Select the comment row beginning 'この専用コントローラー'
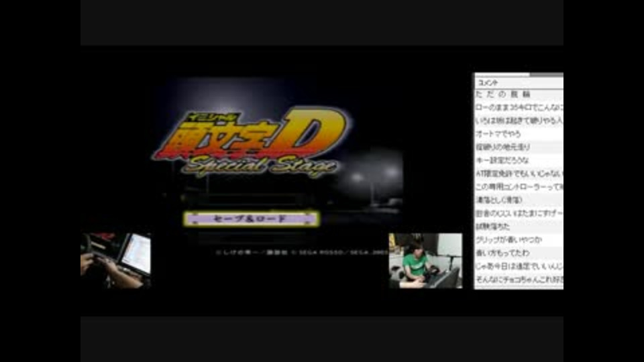 (x=519, y=187)
